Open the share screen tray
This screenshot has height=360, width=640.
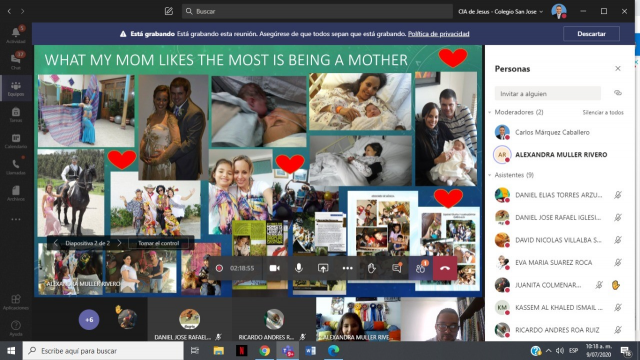[x=323, y=268]
